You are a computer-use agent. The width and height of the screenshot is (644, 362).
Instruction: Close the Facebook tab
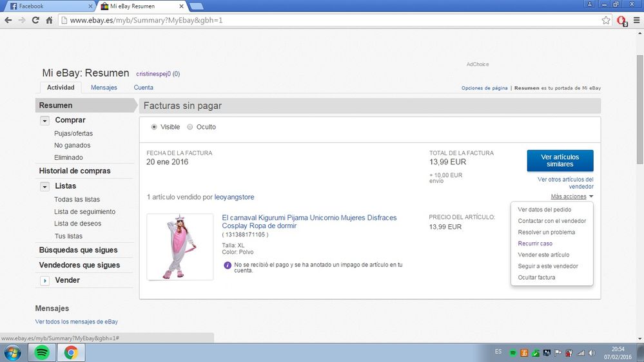point(90,6)
